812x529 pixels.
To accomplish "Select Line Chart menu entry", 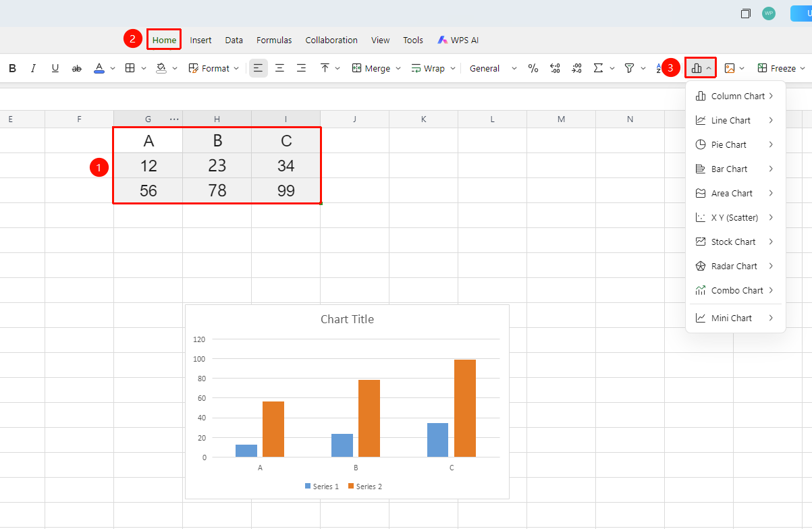I will [x=735, y=120].
